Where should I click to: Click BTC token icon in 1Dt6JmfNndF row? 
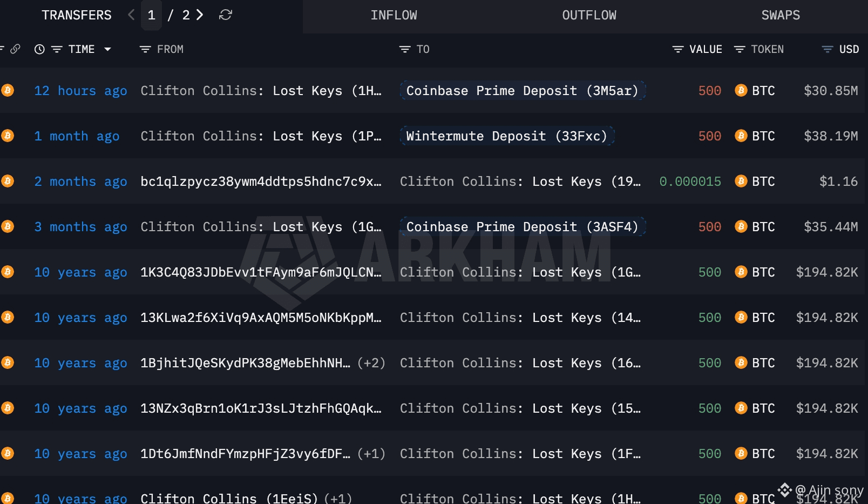click(x=741, y=453)
